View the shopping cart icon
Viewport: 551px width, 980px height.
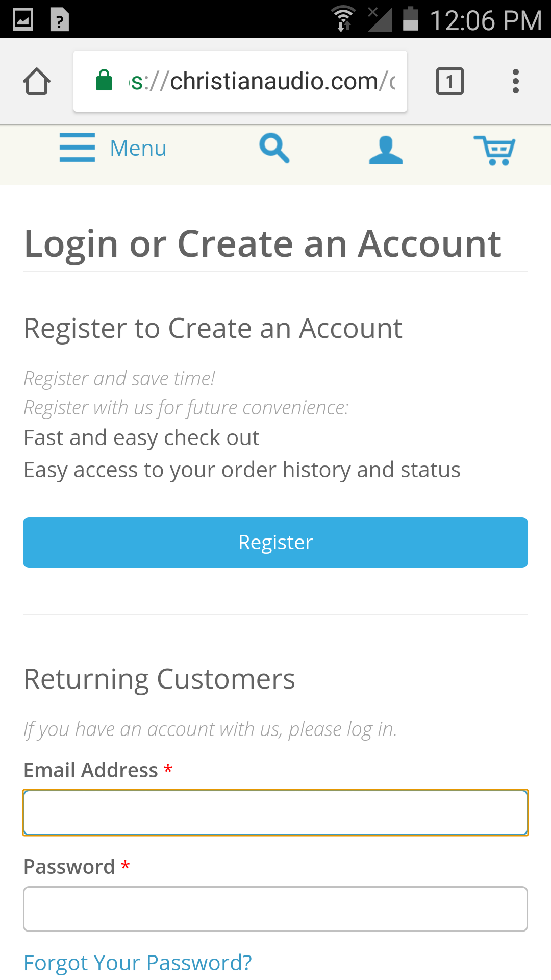[x=494, y=150]
